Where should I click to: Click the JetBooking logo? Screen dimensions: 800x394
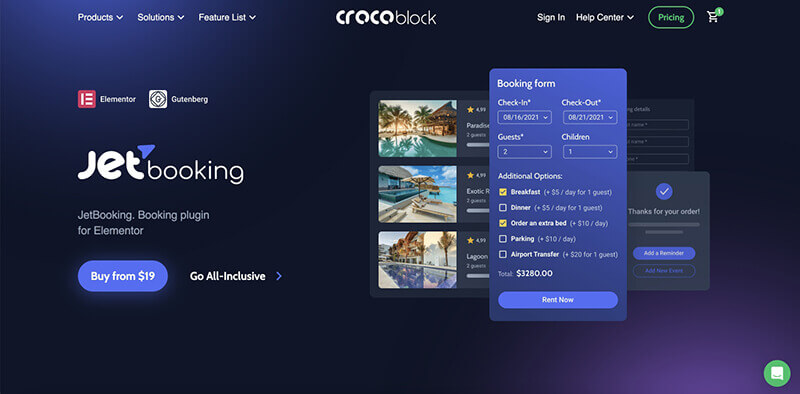(x=161, y=164)
